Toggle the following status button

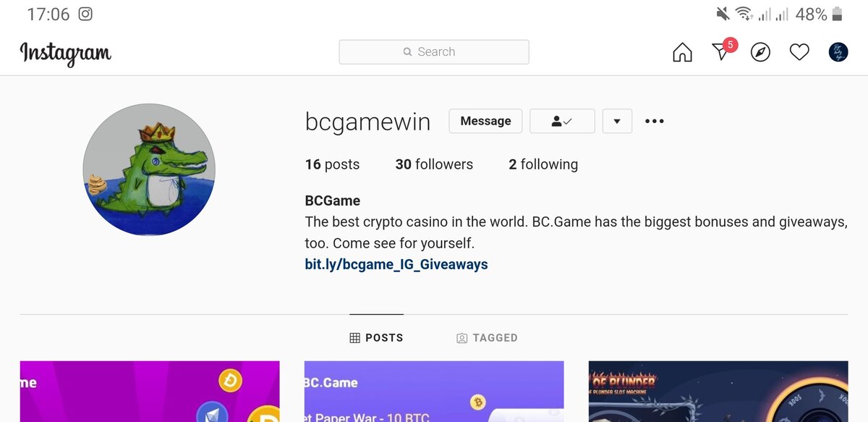pos(562,121)
